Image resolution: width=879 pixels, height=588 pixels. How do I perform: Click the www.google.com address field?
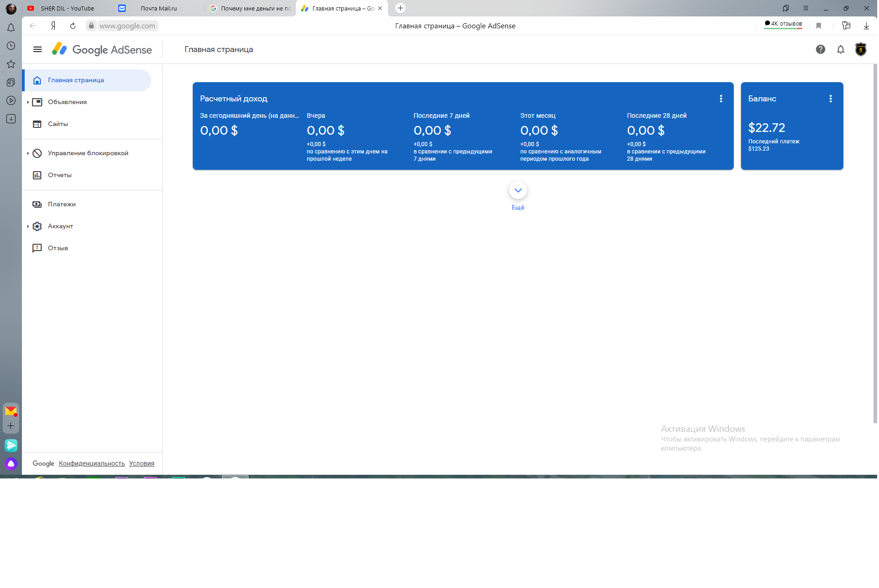(127, 26)
